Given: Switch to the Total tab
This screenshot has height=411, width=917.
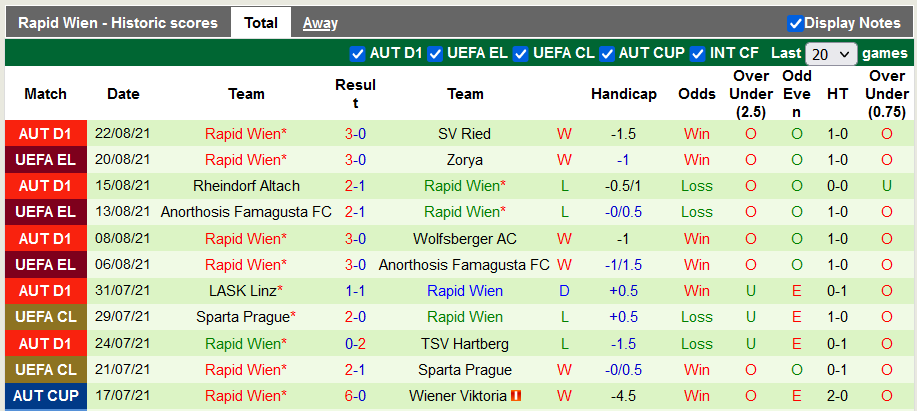Looking at the screenshot, I should [261, 23].
